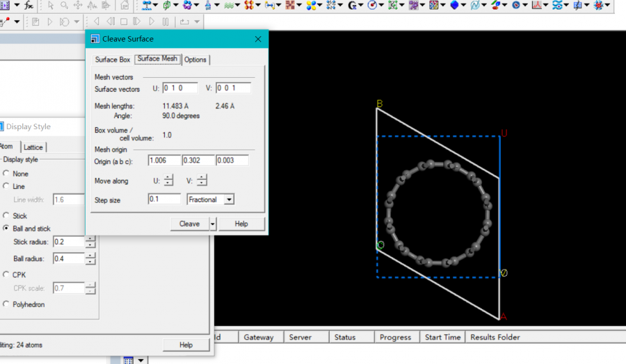Expand the sketch atom tool dropdown arrow

pyautogui.click(x=17, y=22)
